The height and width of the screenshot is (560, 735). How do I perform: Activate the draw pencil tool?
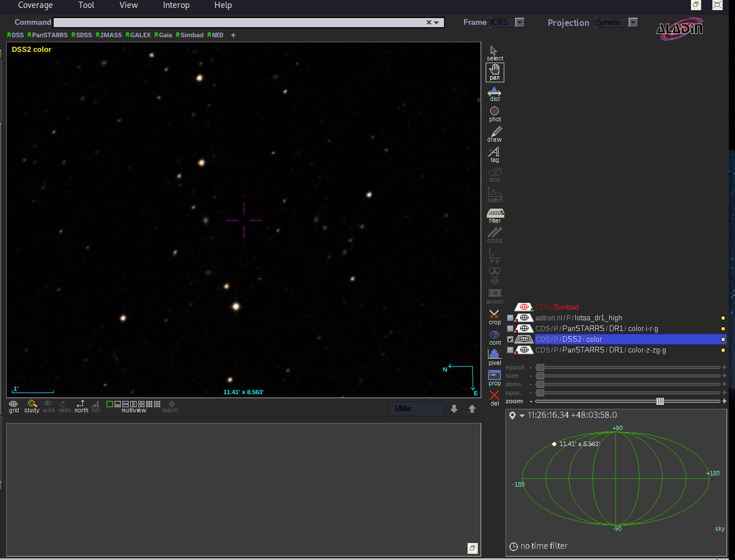coord(495,134)
